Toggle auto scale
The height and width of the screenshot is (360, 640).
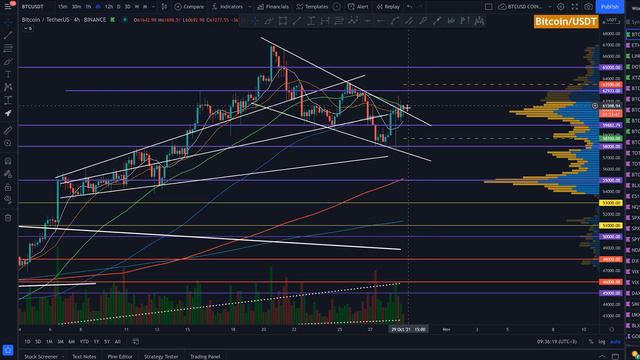click(615, 341)
